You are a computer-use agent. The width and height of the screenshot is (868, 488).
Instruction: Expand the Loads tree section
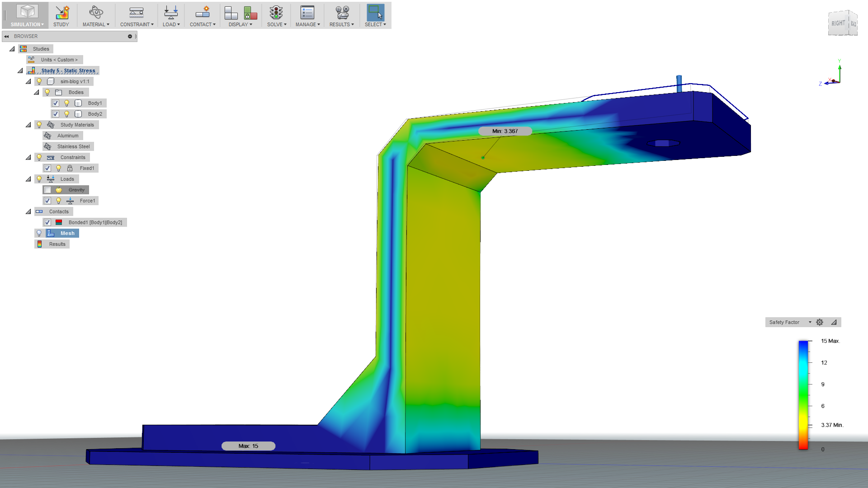pos(28,179)
